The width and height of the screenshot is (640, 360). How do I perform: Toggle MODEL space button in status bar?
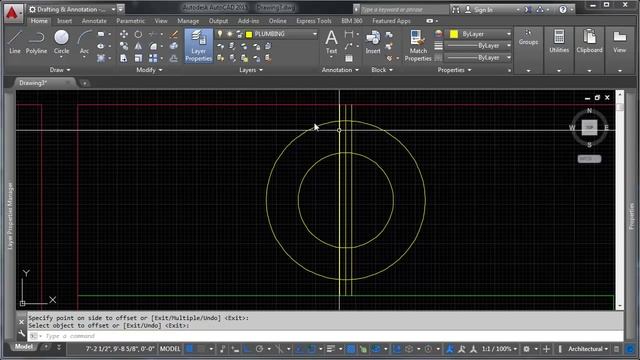point(170,349)
